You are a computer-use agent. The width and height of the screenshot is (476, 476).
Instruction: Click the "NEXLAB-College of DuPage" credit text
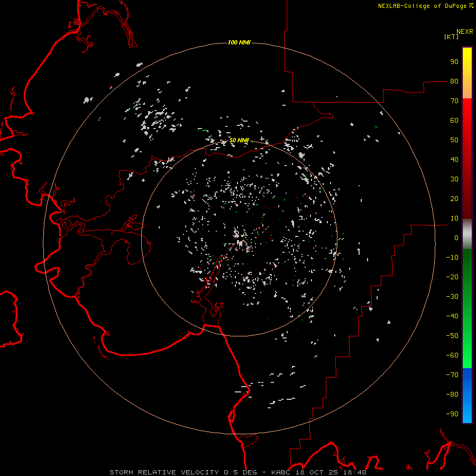pos(423,6)
